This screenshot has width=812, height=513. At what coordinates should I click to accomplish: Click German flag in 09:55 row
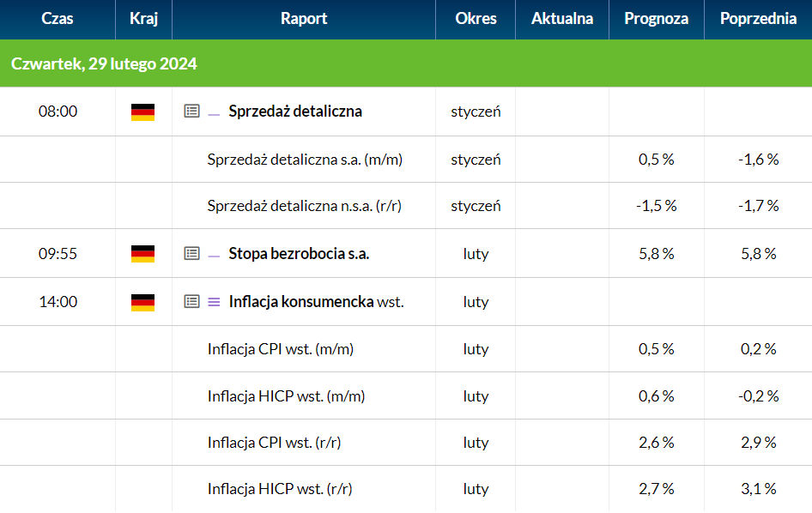click(143, 254)
